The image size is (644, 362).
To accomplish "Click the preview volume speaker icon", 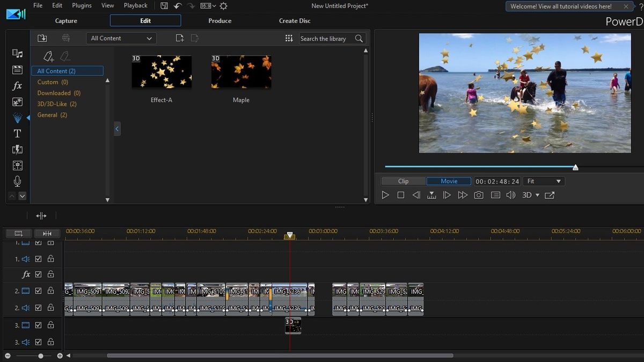I will pyautogui.click(x=511, y=196).
